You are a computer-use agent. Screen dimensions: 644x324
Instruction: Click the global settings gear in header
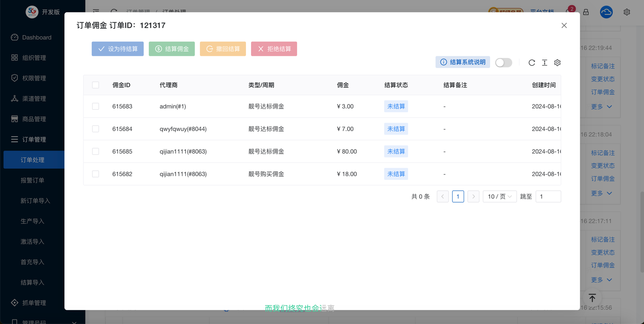(627, 12)
